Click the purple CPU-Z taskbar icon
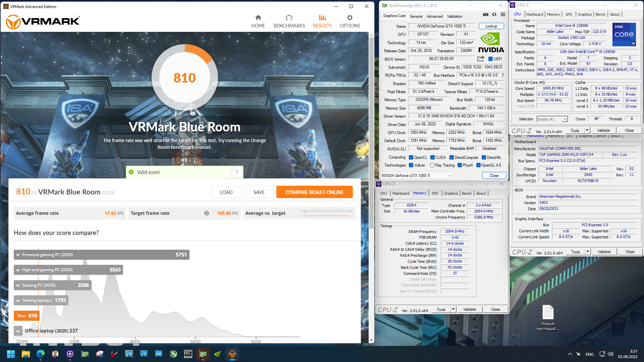 pos(70,354)
